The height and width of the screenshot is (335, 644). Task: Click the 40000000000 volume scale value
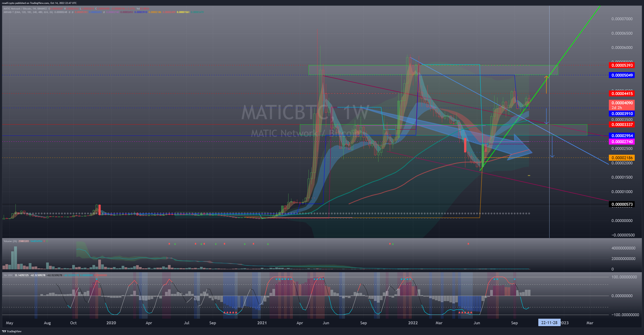coord(624,248)
